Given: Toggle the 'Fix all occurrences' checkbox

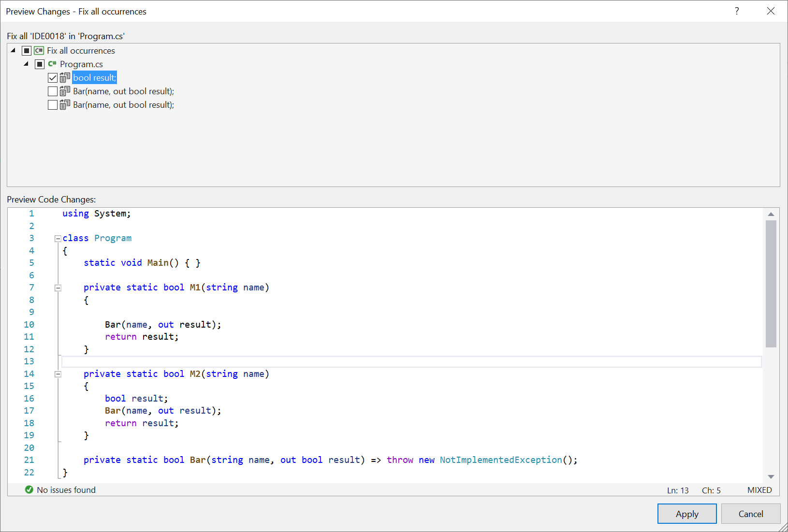Looking at the screenshot, I should coord(27,50).
